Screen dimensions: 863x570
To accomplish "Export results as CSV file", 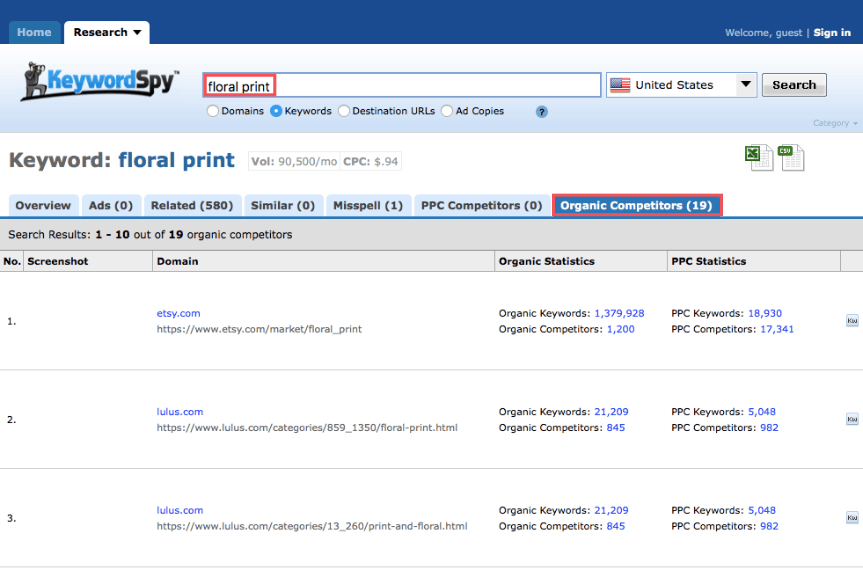I will (792, 157).
